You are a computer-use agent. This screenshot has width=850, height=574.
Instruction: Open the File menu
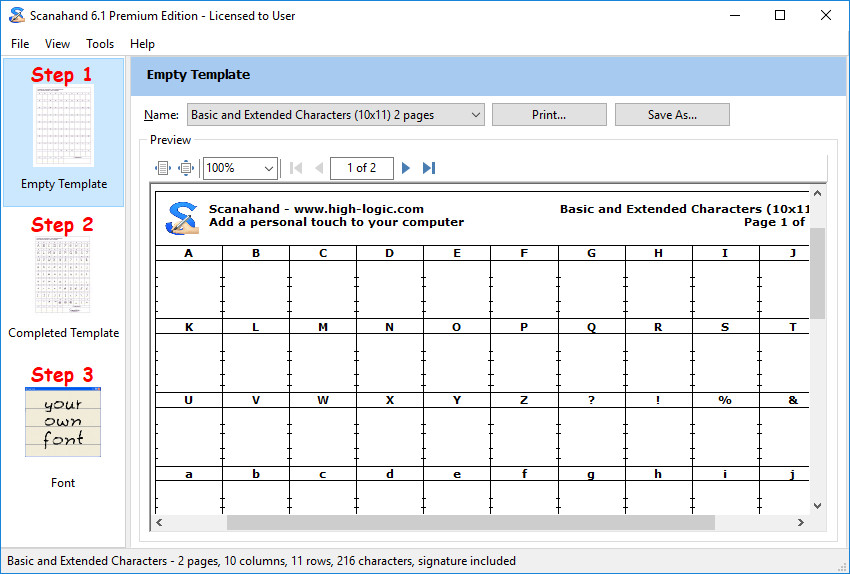20,44
